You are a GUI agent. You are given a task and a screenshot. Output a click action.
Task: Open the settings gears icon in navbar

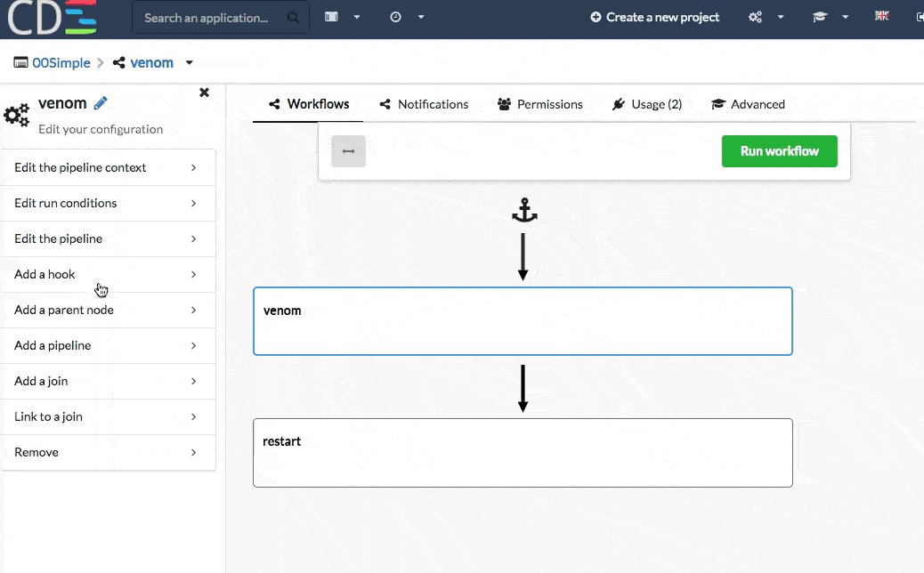[x=755, y=17]
